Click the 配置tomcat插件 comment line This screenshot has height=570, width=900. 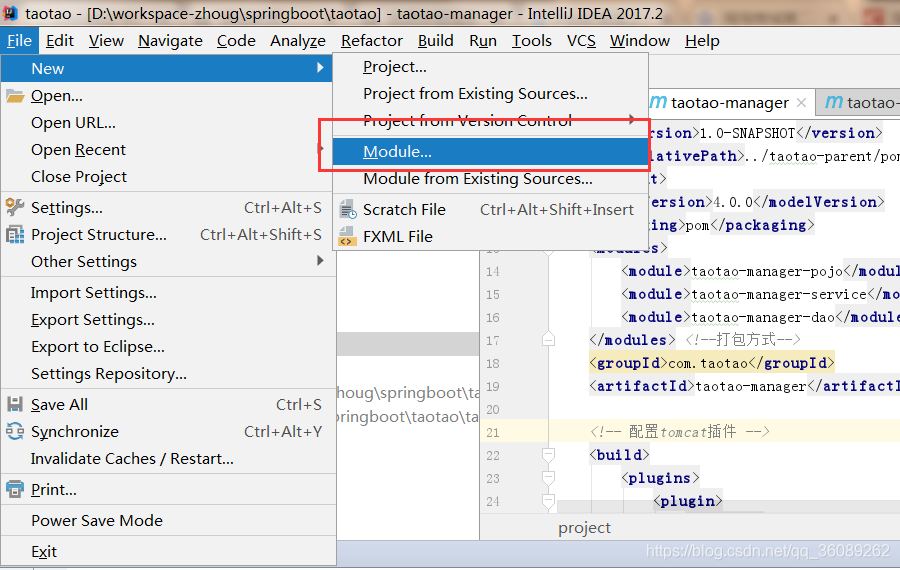pyautogui.click(x=680, y=432)
